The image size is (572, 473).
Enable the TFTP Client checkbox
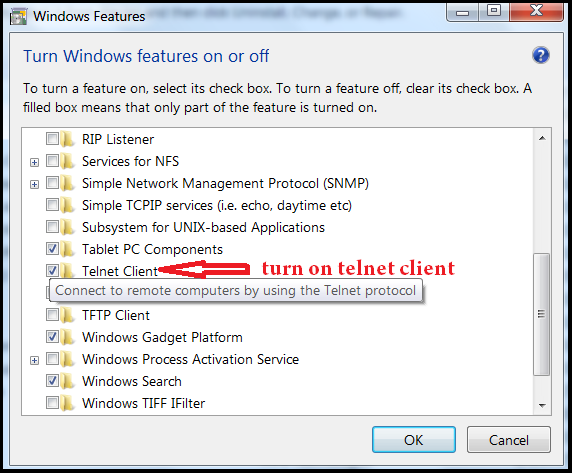(x=52, y=314)
